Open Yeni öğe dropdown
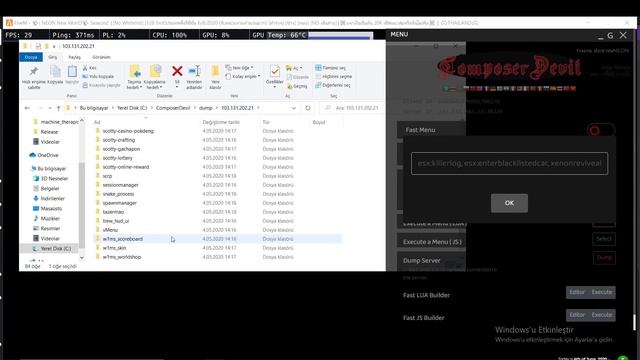The width and height of the screenshot is (640, 360). coord(239,68)
